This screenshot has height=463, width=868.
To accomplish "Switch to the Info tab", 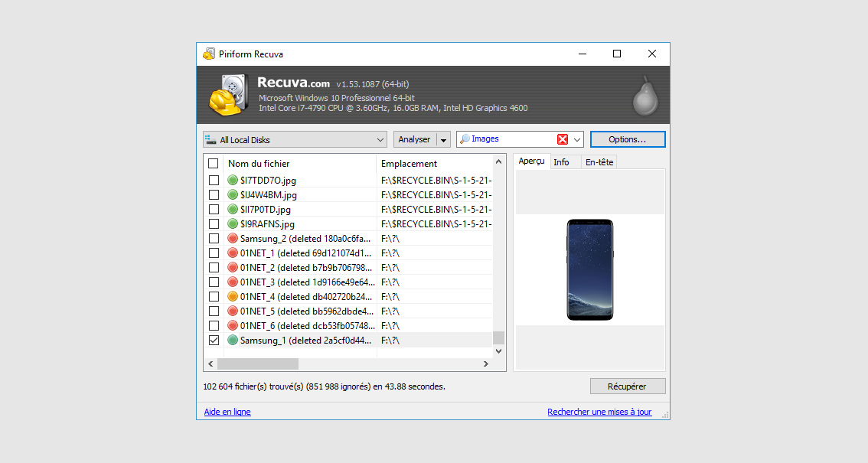I will (x=561, y=162).
